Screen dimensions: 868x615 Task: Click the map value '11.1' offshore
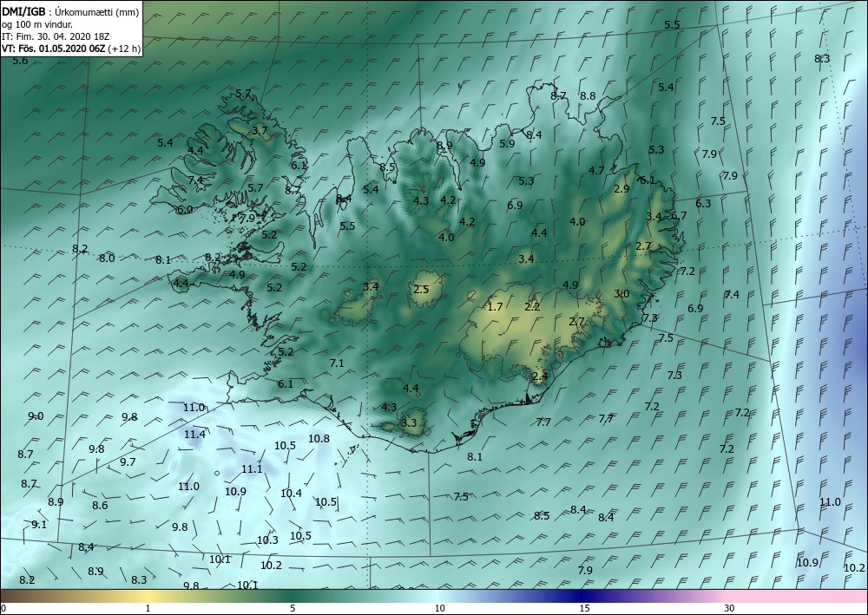tap(252, 469)
